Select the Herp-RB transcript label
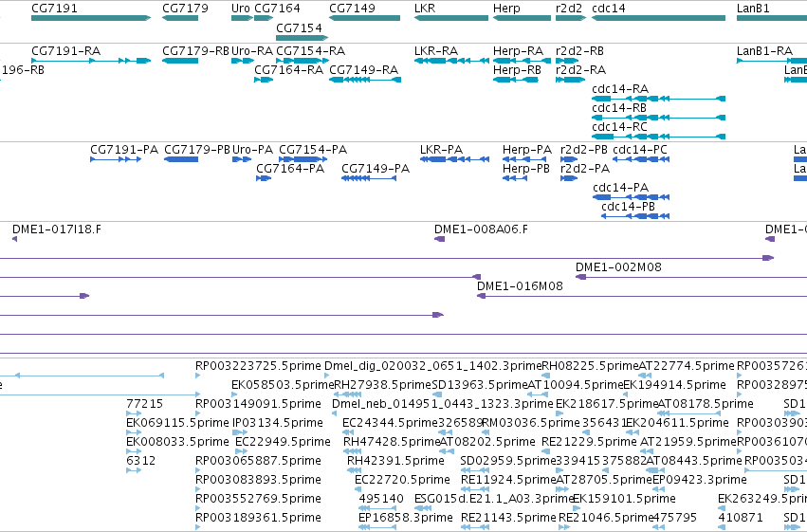 (517, 70)
